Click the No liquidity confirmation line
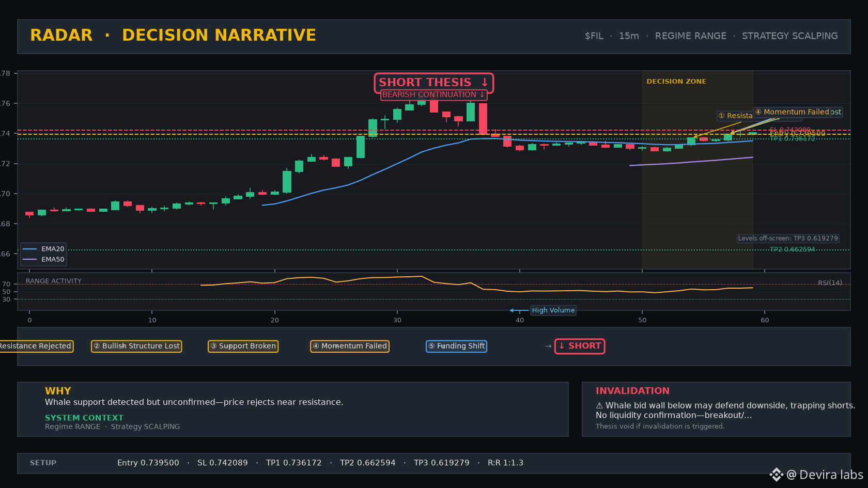 pos(674,415)
